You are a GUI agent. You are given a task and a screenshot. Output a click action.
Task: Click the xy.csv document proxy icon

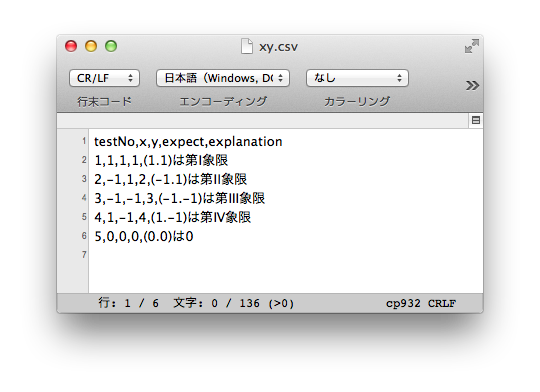click(247, 47)
